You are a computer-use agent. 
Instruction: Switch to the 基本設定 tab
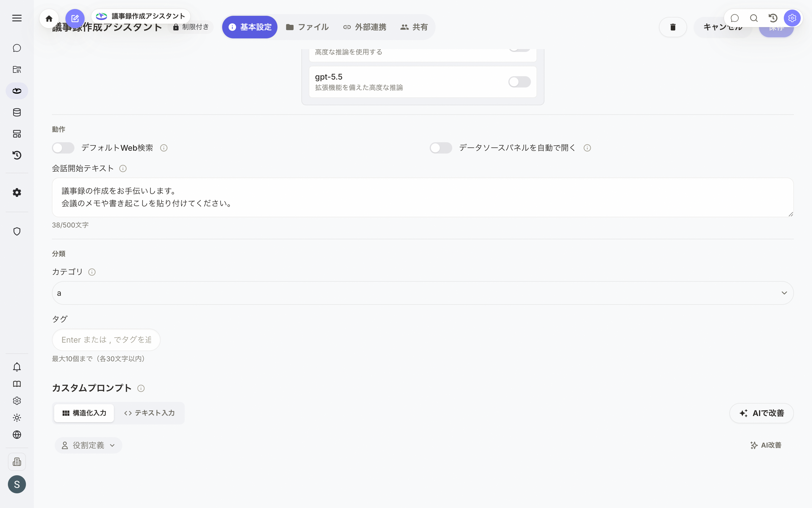(x=250, y=27)
